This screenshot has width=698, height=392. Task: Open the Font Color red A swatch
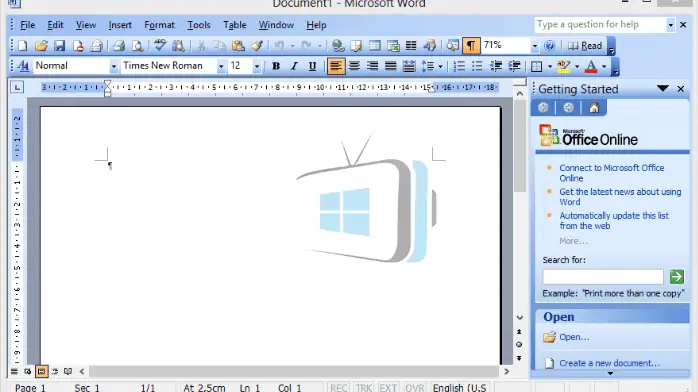(x=591, y=66)
